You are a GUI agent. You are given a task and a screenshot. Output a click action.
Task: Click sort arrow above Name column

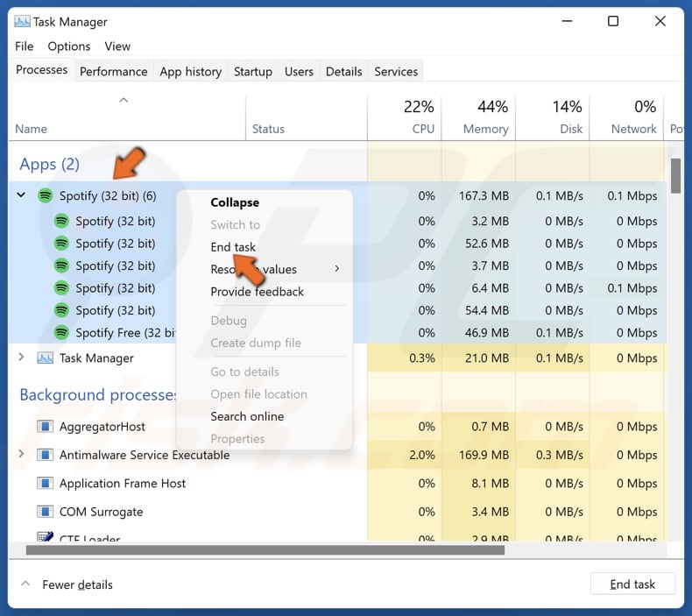coord(124,100)
